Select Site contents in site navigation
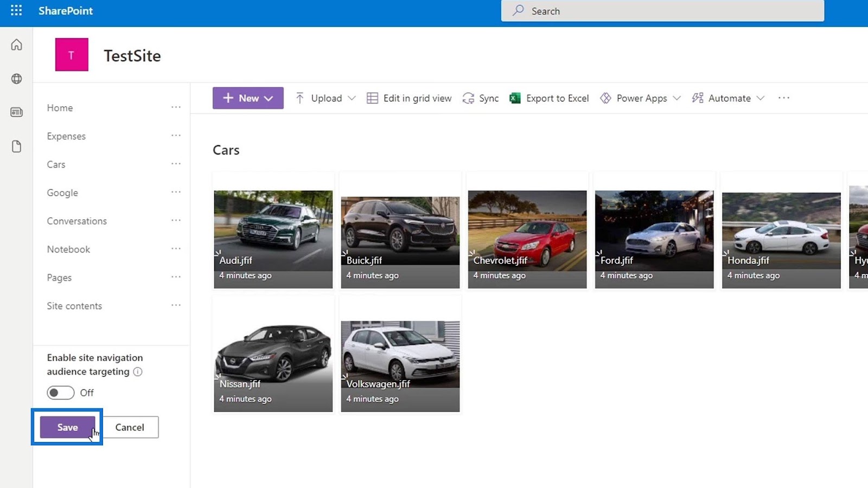 click(74, 306)
